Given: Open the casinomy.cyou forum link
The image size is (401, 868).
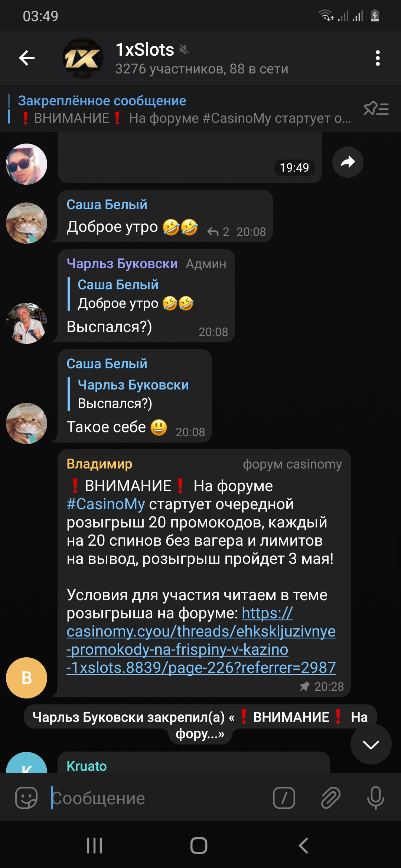Looking at the screenshot, I should point(201,640).
